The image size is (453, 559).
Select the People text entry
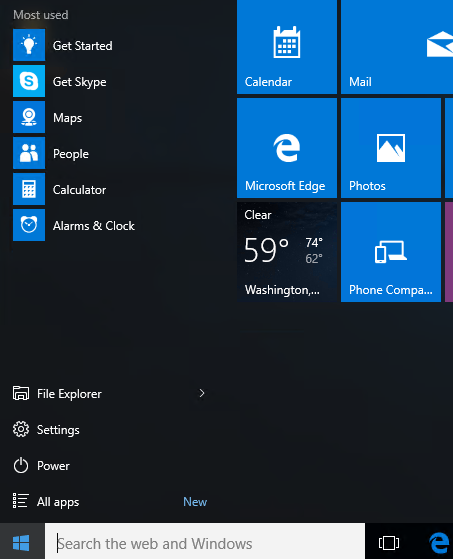[x=71, y=154]
